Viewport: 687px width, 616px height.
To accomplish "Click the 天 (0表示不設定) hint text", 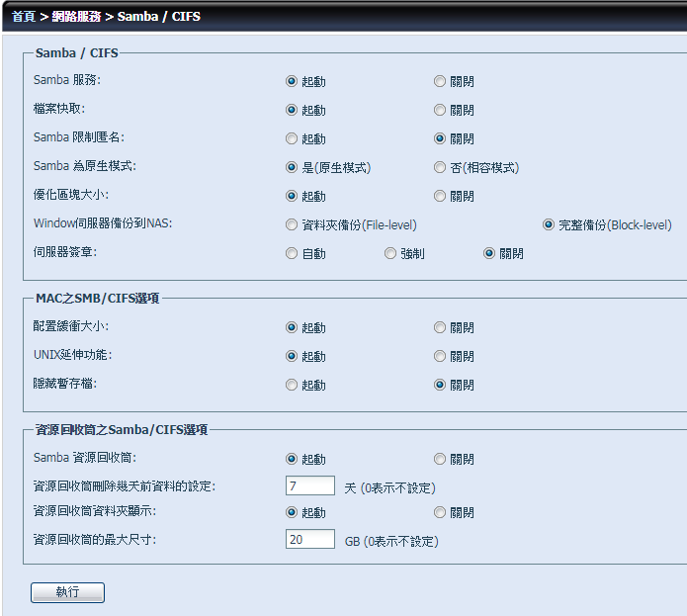I will pos(389,488).
